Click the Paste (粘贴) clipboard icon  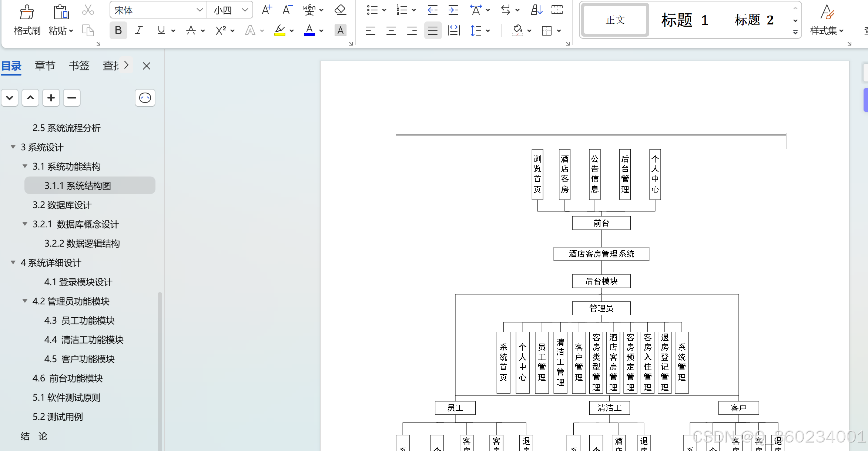61,12
